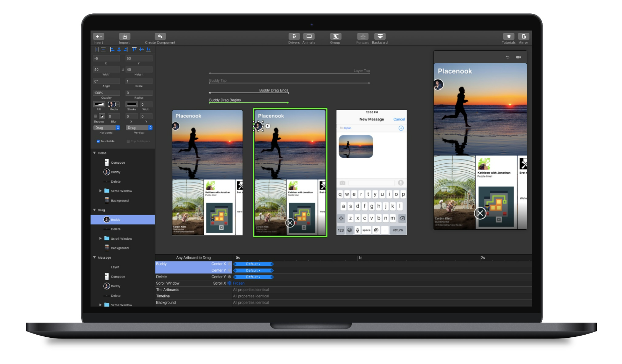Click the Forward toolbar icon
Viewport: 622px width, 364px height.
coord(363,36)
